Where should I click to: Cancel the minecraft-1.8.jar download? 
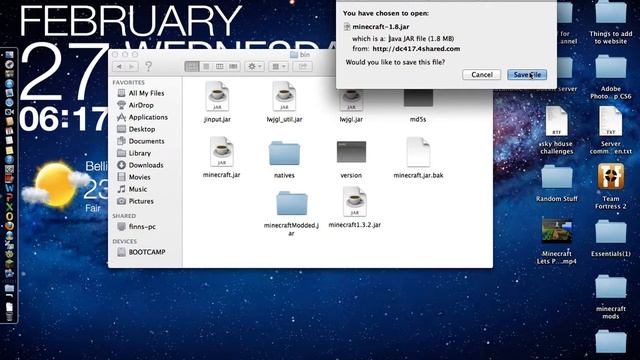point(482,75)
